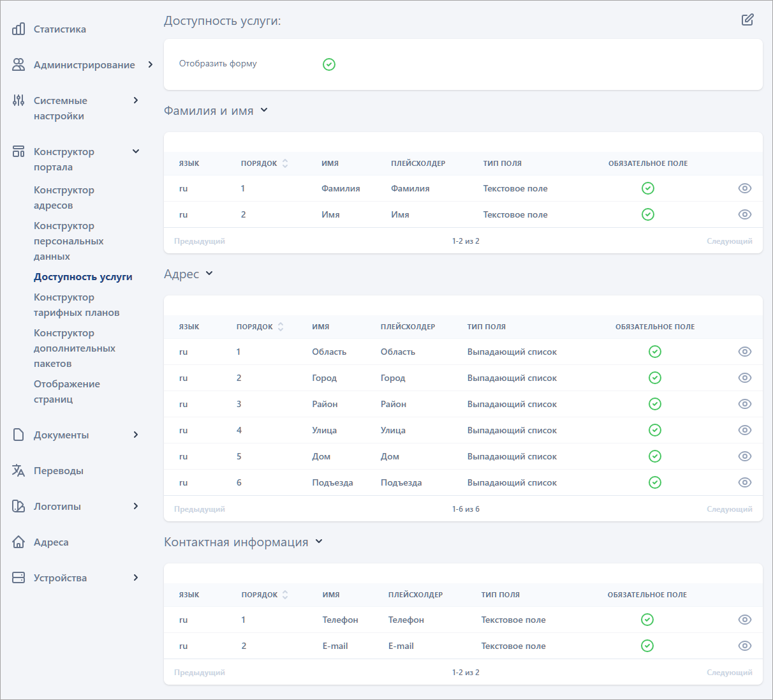773x700 pixels.
Task: Toggle visibility eye for Улица row
Action: click(744, 430)
